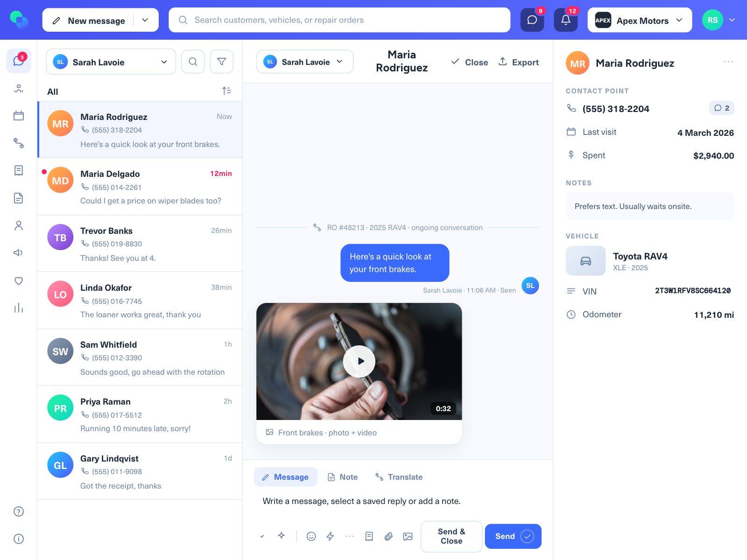Image resolution: width=747 pixels, height=560 pixels.
Task: Click the sparkle AI assist icon
Action: [281, 536]
